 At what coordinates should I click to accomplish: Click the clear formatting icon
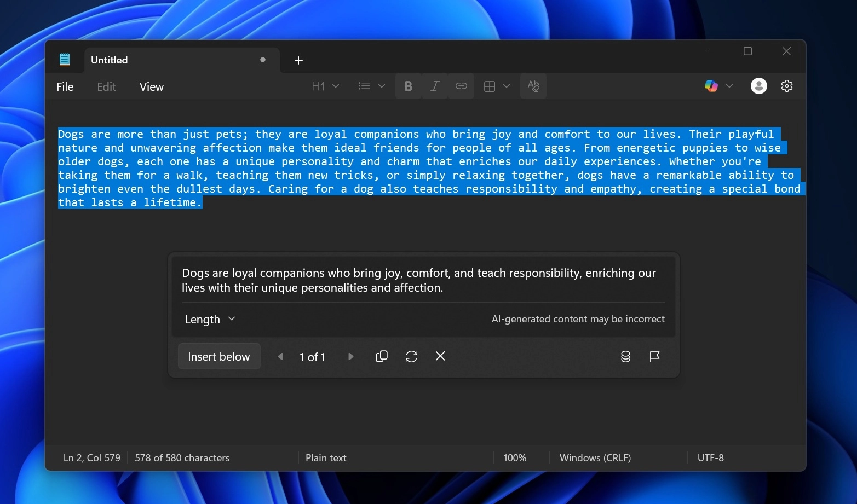533,86
